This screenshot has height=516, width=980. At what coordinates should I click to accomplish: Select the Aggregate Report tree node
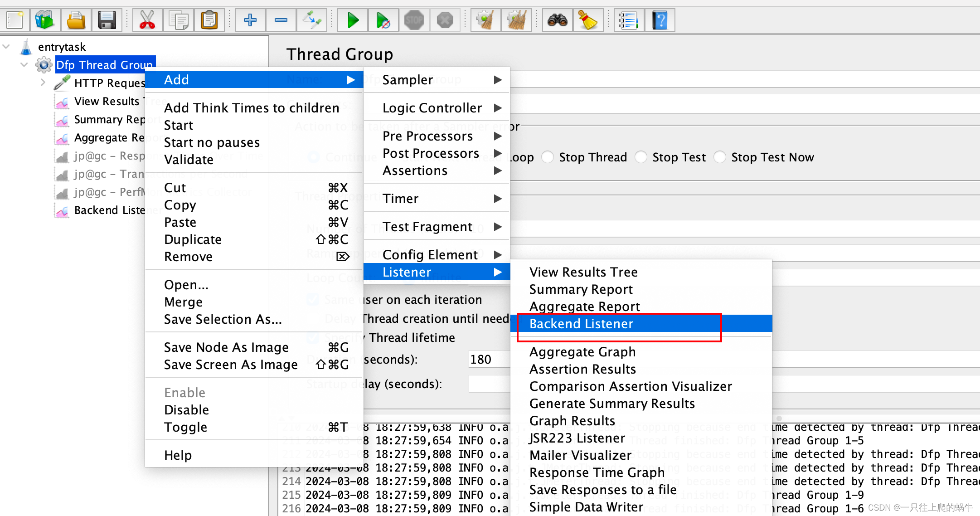pos(110,137)
